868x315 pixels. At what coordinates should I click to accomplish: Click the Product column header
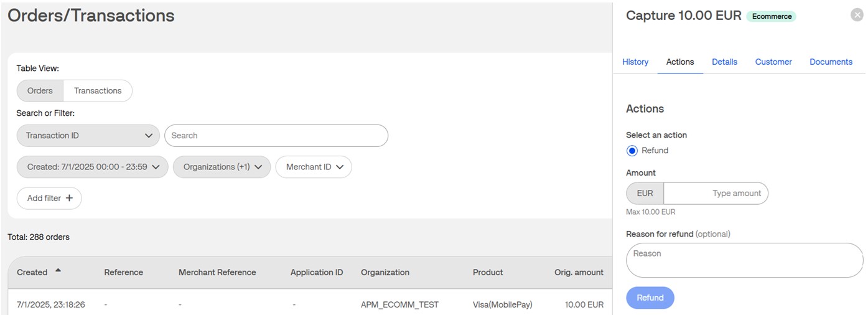point(488,273)
